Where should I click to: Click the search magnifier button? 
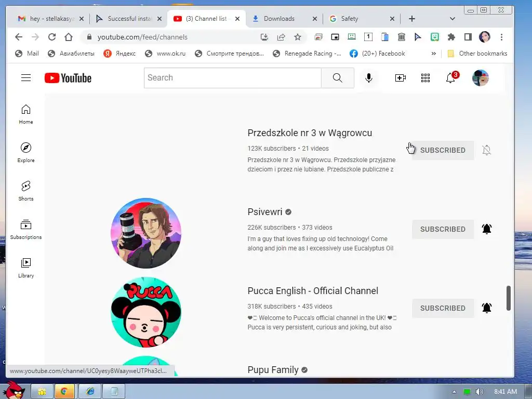pyautogui.click(x=337, y=78)
